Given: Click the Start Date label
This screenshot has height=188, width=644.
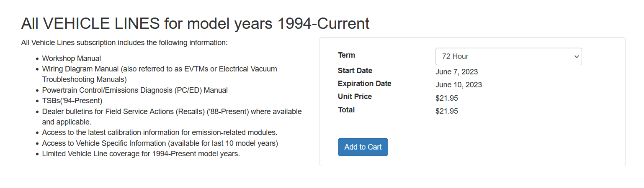Looking at the screenshot, I should coord(355,71).
